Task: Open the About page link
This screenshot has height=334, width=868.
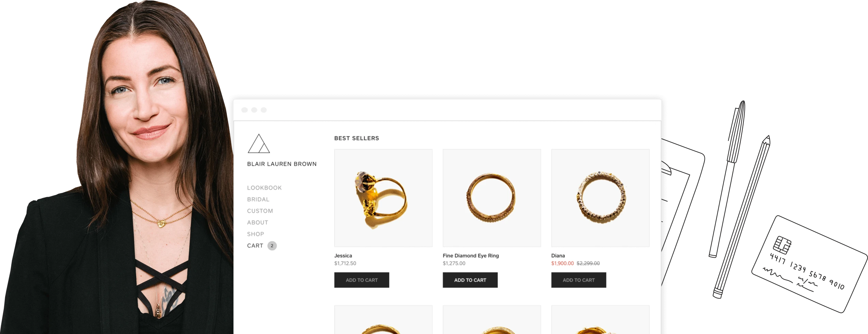Action: (258, 223)
